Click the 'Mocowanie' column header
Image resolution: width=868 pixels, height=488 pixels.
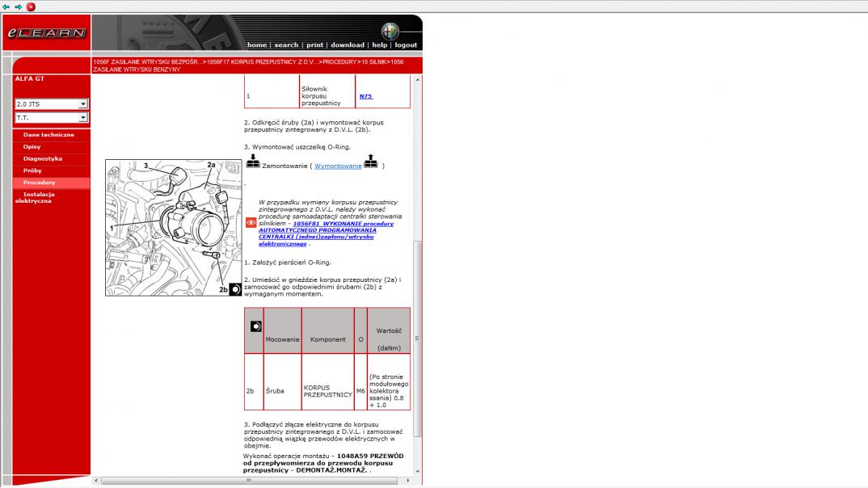(282, 331)
